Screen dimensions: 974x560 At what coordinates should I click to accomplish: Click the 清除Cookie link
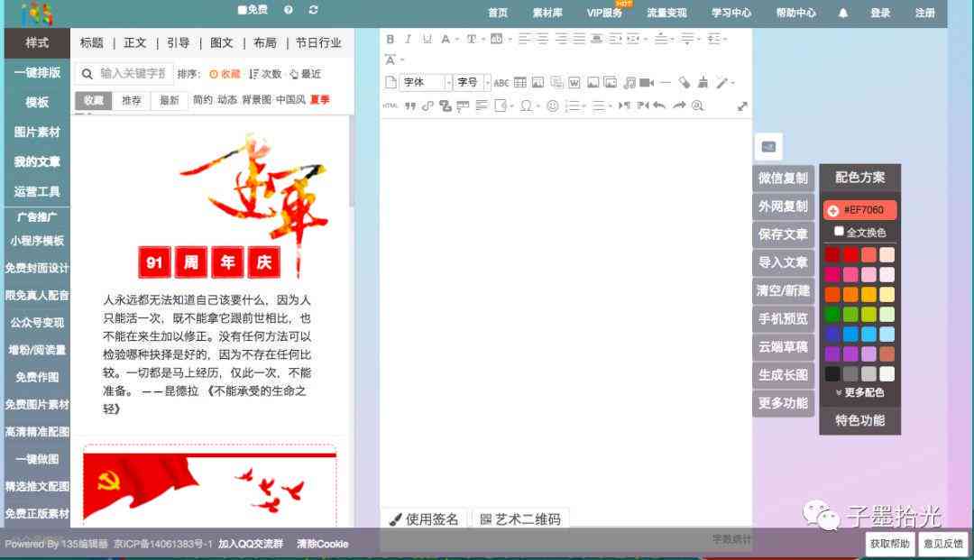(322, 544)
